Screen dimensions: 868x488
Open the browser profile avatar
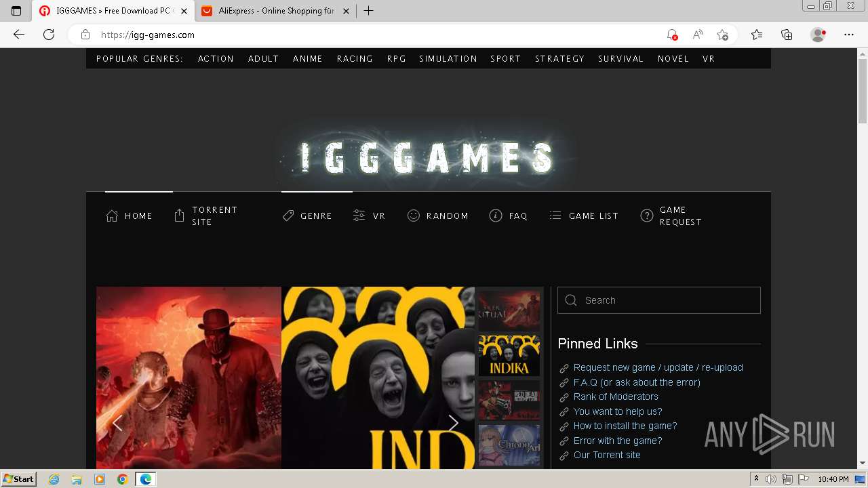[x=818, y=35]
